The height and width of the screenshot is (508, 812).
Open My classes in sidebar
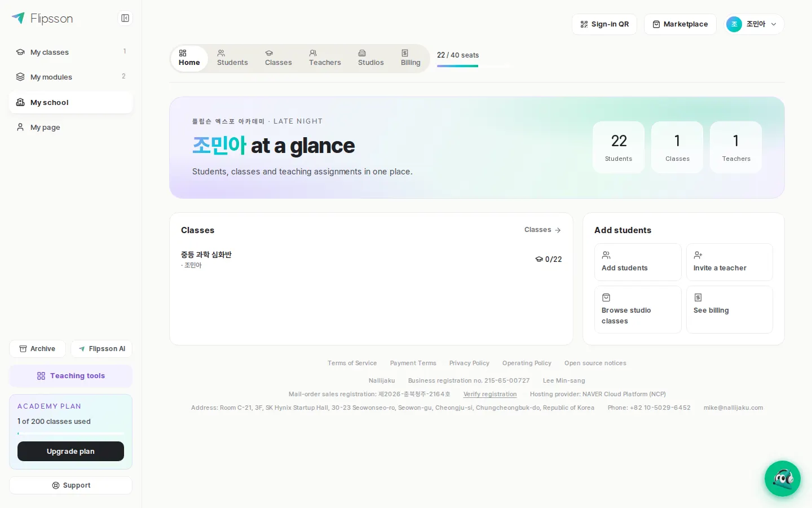[71, 52]
